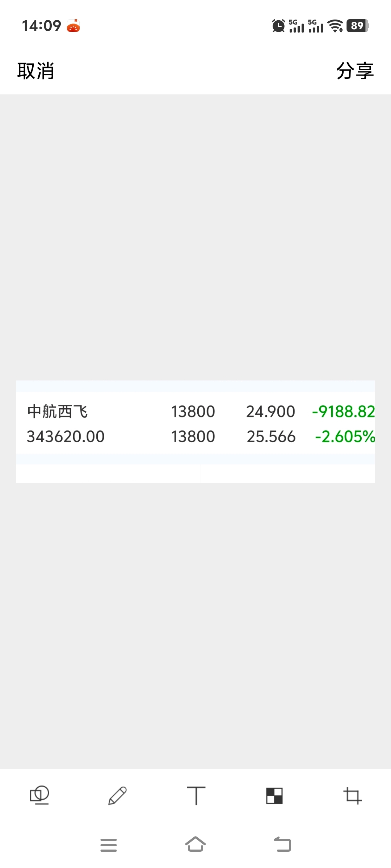Tap the -2.605% percentage figure
Viewport: 391px width, 868px height.
pyautogui.click(x=345, y=437)
